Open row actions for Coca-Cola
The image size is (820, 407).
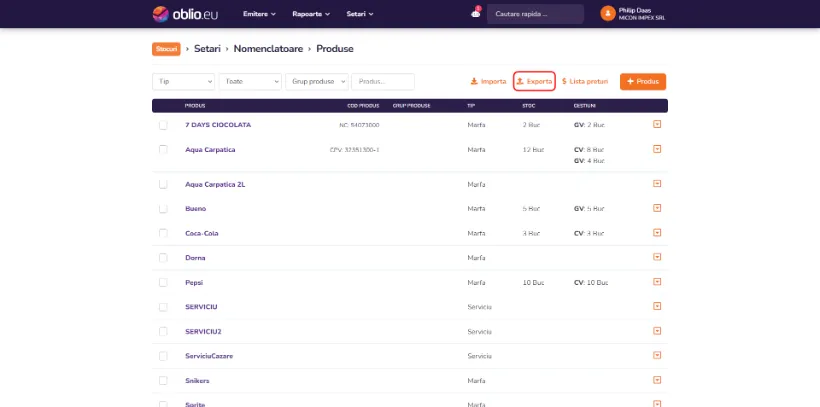point(657,233)
